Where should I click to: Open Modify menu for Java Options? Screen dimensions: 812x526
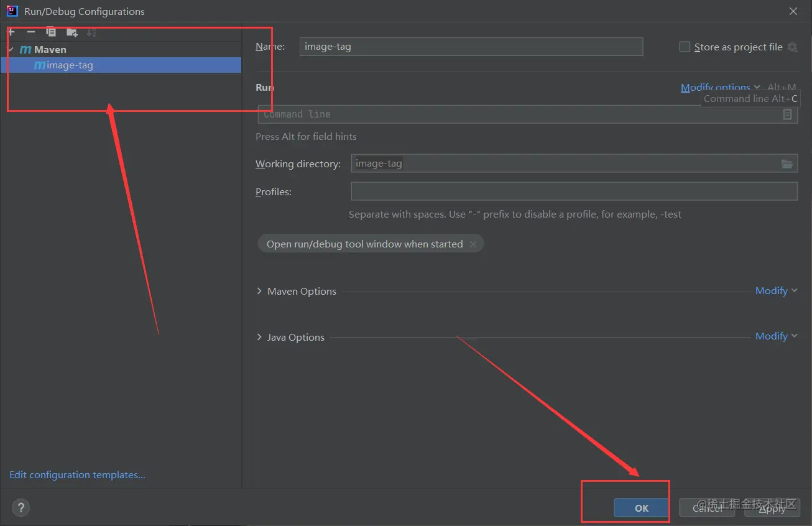776,336
